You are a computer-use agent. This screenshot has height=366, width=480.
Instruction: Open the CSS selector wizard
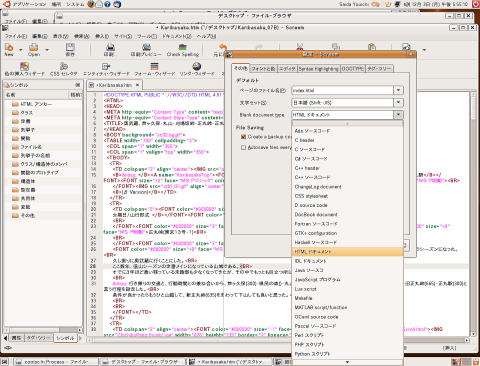point(64,69)
